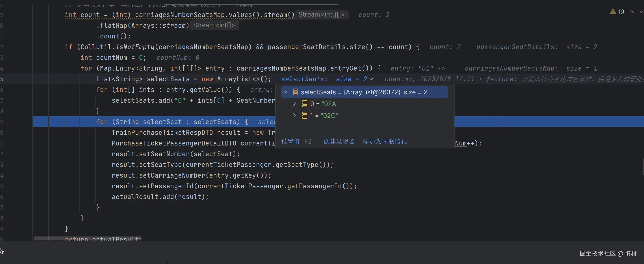Expand list element 0 = "02A"

(x=294, y=104)
